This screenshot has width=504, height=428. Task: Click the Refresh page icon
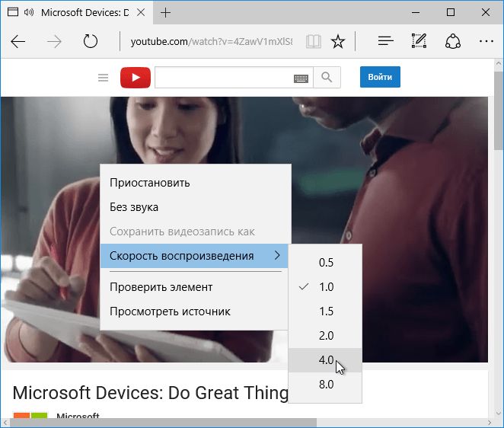91,41
